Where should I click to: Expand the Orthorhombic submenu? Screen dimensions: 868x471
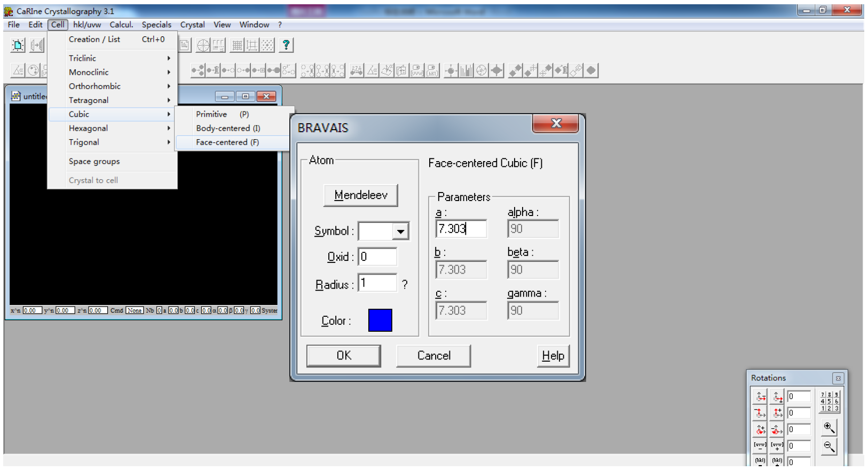coord(112,86)
